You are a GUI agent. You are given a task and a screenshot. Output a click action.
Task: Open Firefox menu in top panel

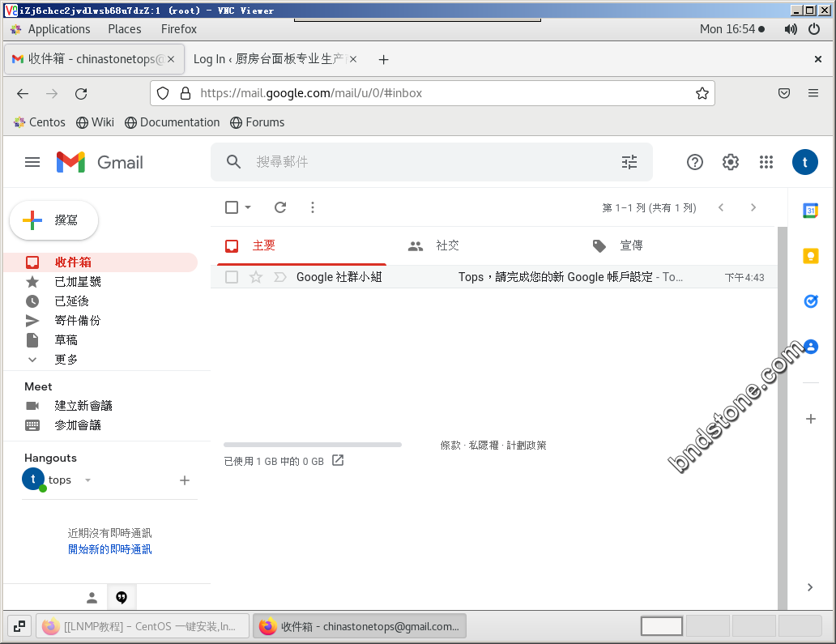click(x=179, y=29)
